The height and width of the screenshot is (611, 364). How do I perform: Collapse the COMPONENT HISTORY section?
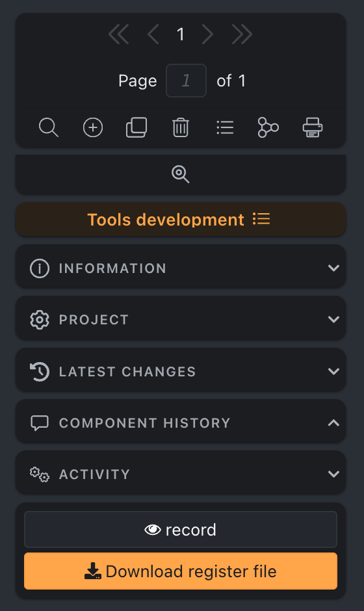click(x=181, y=422)
